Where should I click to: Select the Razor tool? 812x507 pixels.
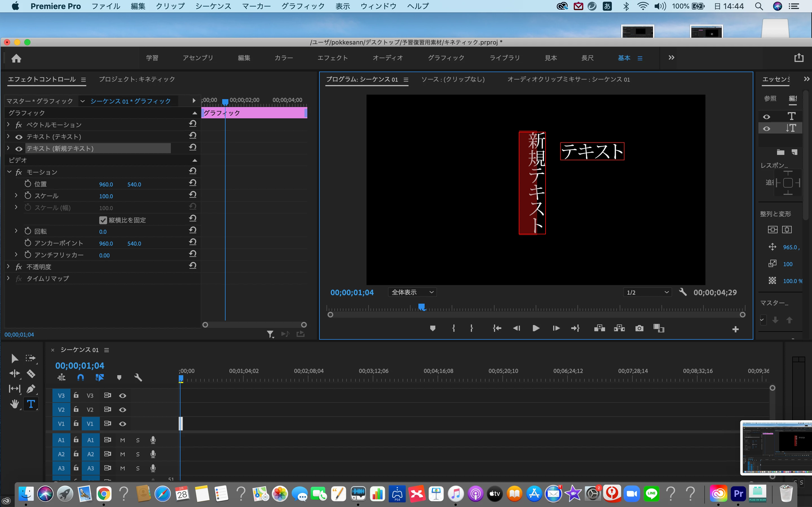(31, 373)
